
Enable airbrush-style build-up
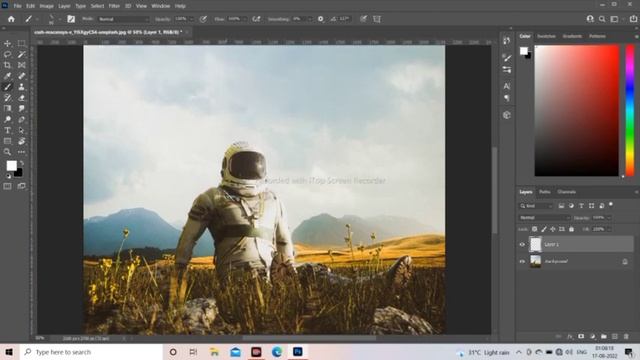[256, 19]
